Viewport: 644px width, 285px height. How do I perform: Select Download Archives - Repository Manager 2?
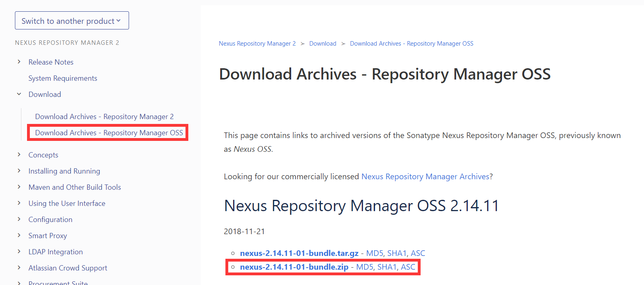[104, 117]
